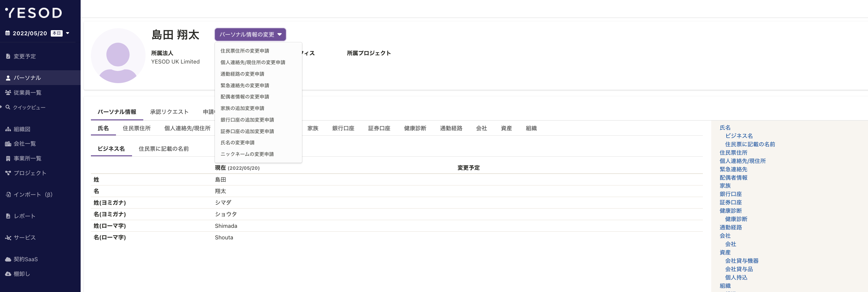Select 銀行口座の追加変更申請 menu entry
Image resolution: width=868 pixels, height=292 pixels.
(247, 119)
